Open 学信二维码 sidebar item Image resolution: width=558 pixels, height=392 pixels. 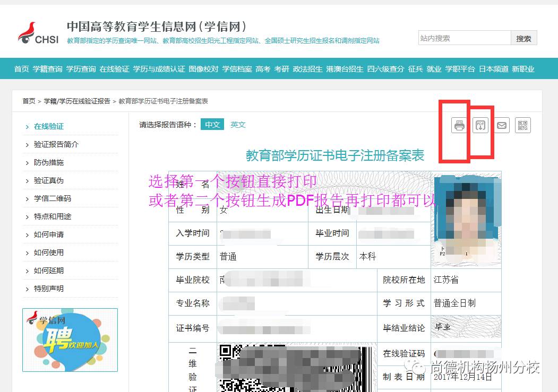53,199
